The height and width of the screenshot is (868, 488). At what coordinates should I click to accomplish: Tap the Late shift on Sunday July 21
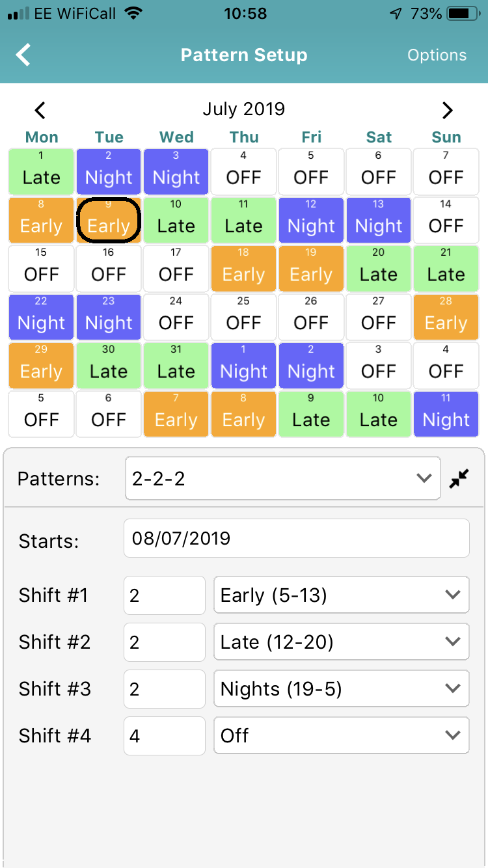[x=446, y=268]
